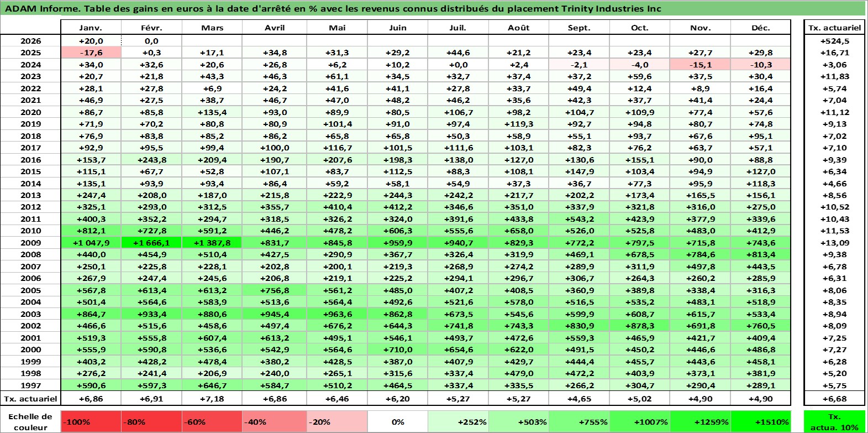
Task: Select the '+20,0' cell in Janv. 2026
Action: coord(91,41)
